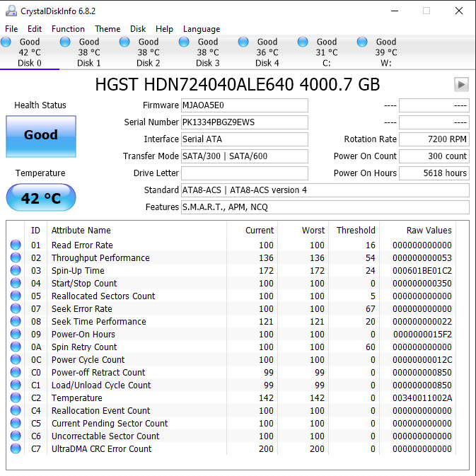Screen dimensions: 476x476
Task: Select Disk 1 status orb
Action: (65, 42)
